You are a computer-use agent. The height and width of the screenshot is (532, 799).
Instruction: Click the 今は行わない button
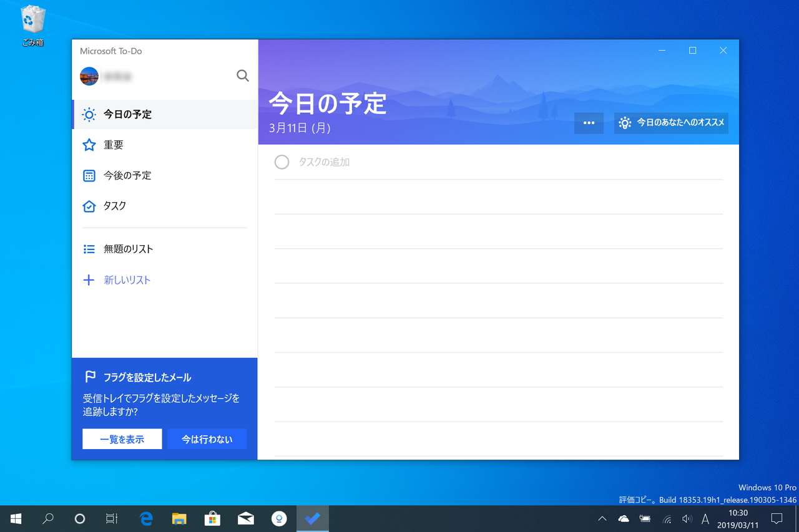tap(207, 438)
